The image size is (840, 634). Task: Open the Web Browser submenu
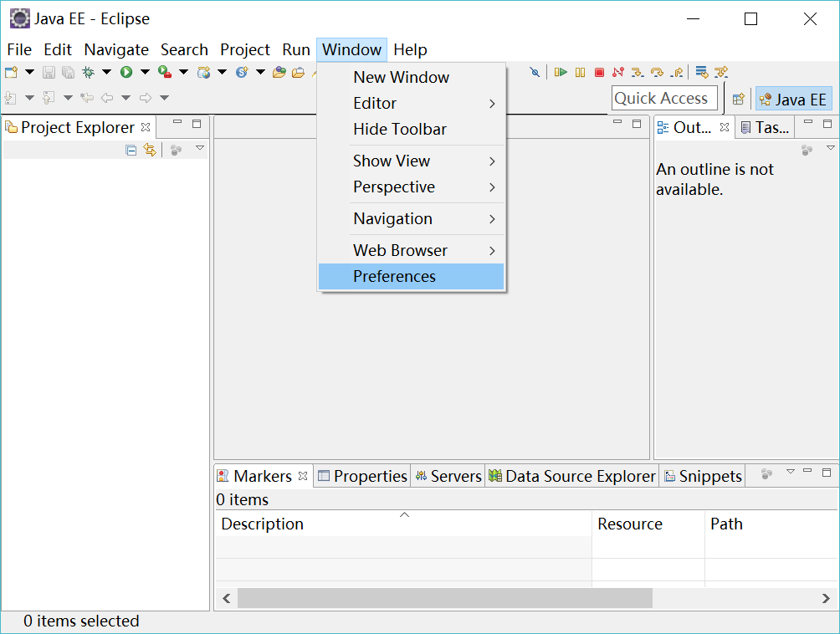click(412, 250)
